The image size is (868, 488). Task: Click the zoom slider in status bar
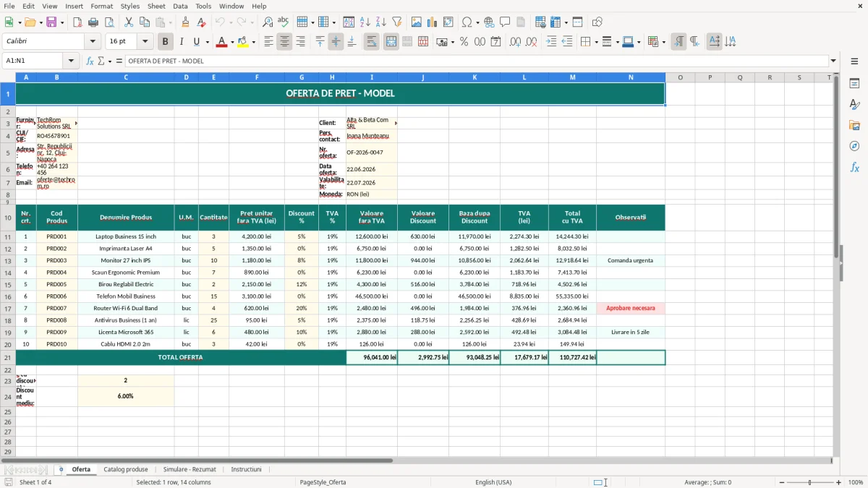[x=809, y=482]
